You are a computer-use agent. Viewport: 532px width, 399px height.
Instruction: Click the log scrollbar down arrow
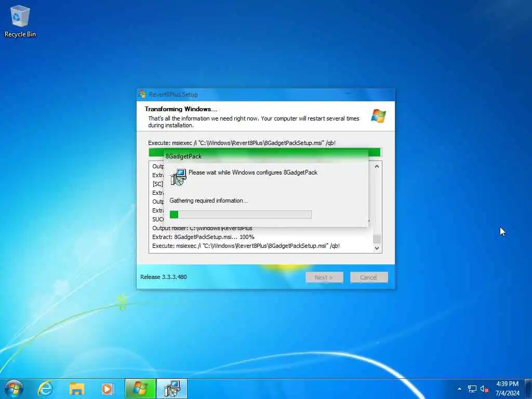377,248
